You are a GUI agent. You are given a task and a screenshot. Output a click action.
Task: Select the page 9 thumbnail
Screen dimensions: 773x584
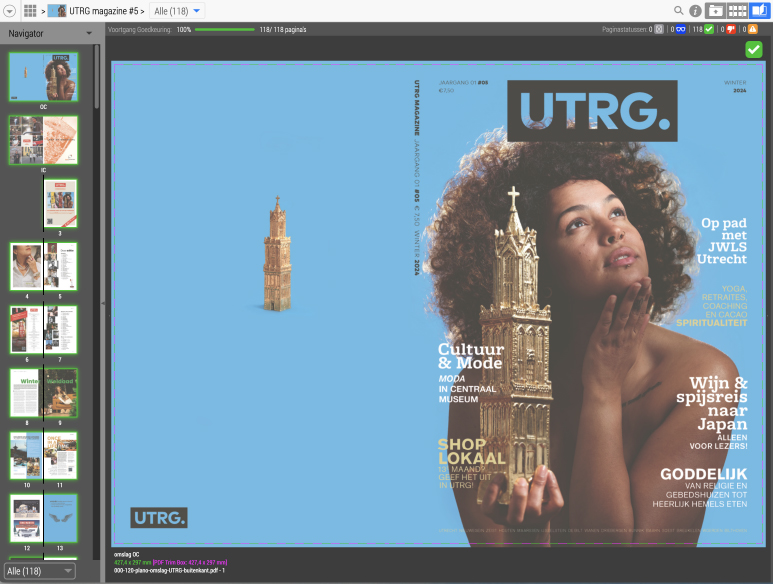[60, 392]
